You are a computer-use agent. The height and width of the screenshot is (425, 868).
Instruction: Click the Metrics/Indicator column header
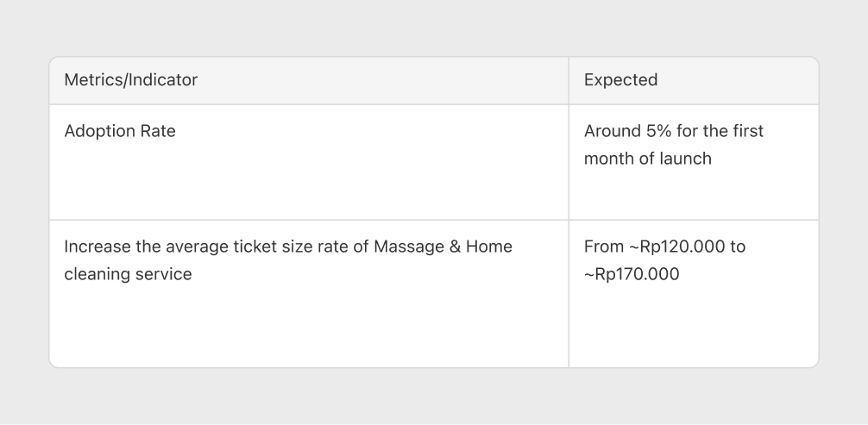[x=131, y=80]
